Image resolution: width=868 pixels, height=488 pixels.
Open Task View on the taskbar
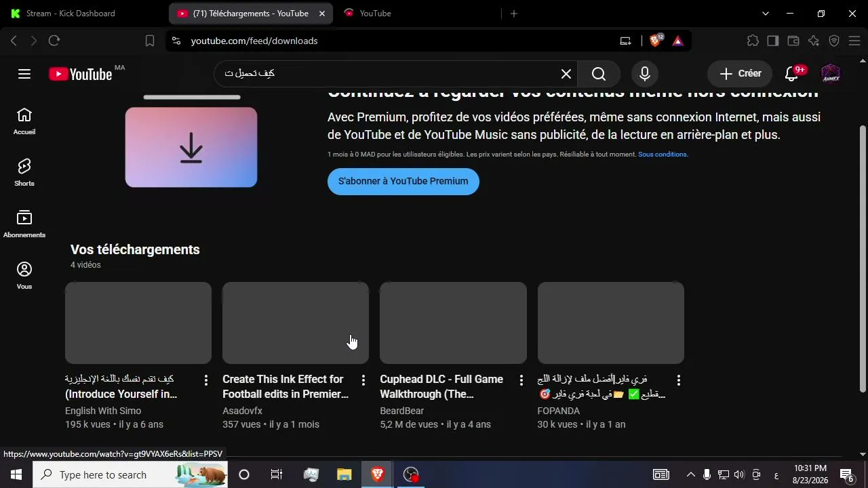277,475
